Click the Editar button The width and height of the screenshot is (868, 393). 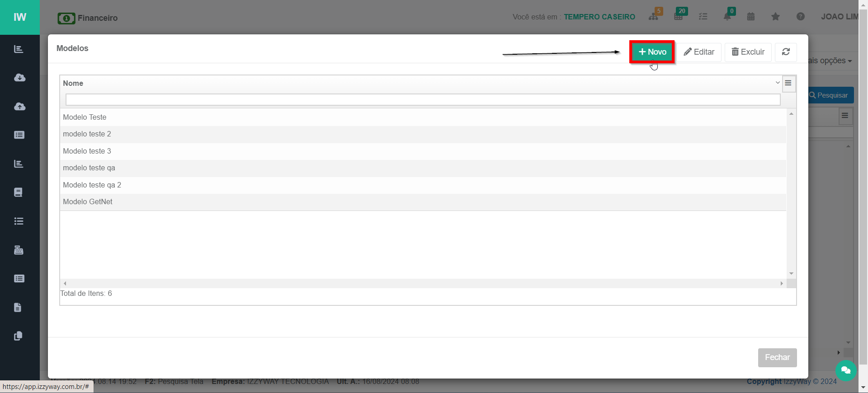[699, 52]
